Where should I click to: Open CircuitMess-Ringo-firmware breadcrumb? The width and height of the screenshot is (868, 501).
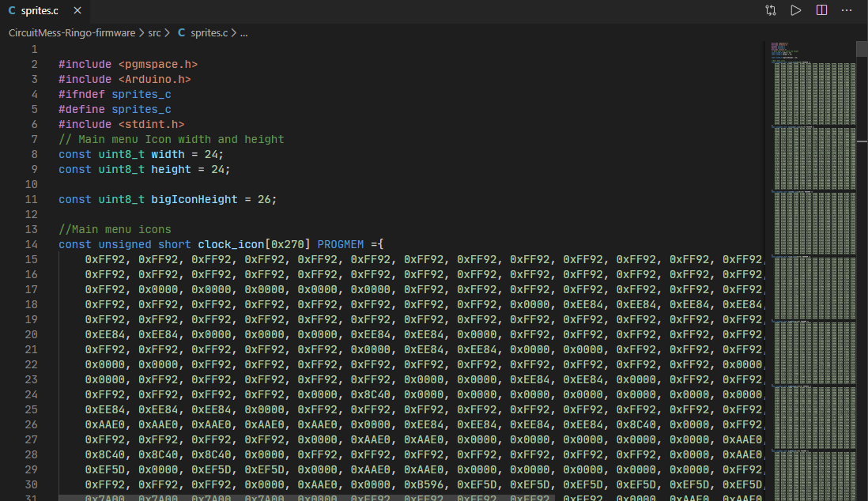pos(72,33)
